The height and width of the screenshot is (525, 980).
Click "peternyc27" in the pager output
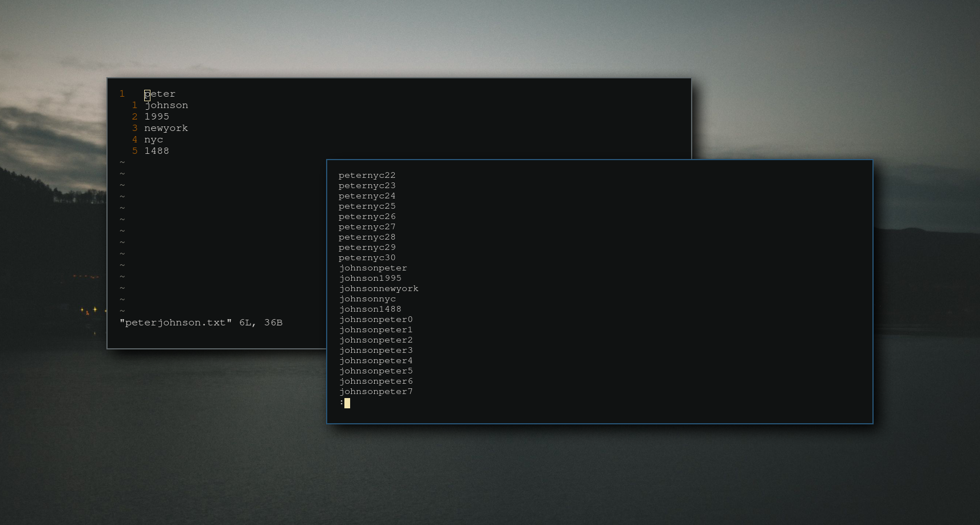[x=367, y=227]
